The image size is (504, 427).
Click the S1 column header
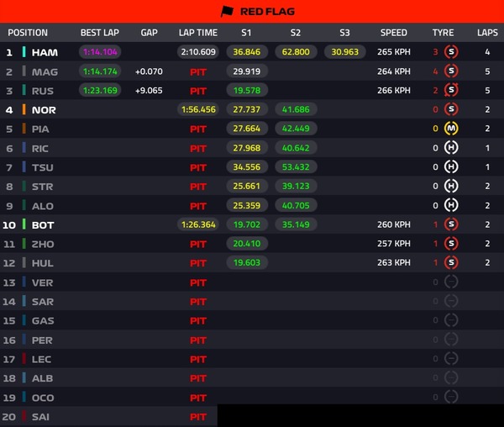(x=246, y=33)
